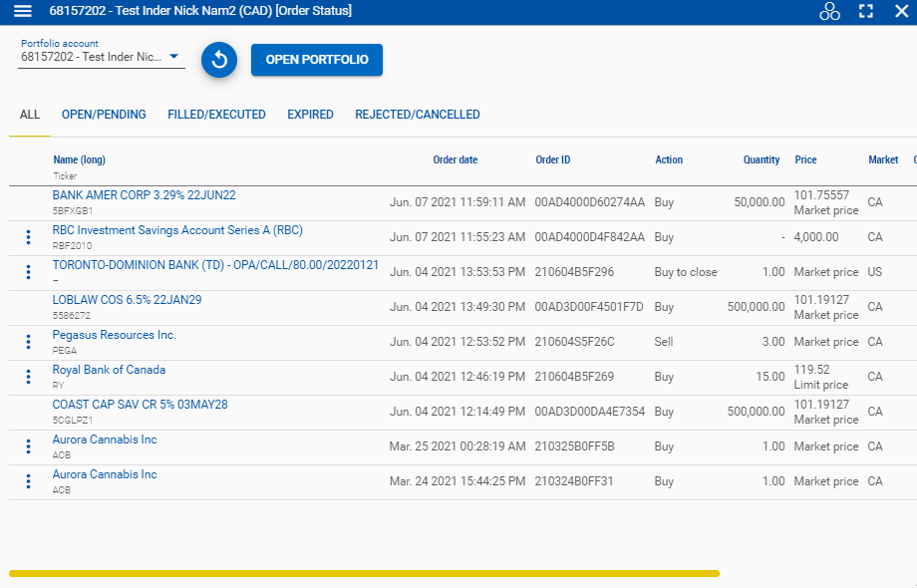
Task: Open BANK AMER CORP 3.29% 22JUN22 link
Action: pos(144,195)
